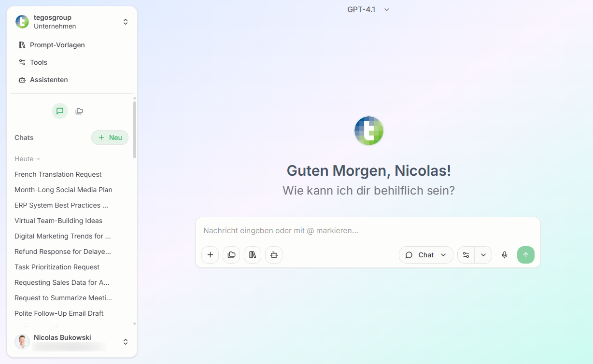Open chat settings via the sliders icon
This screenshot has width=593, height=364.
pyautogui.click(x=466, y=255)
